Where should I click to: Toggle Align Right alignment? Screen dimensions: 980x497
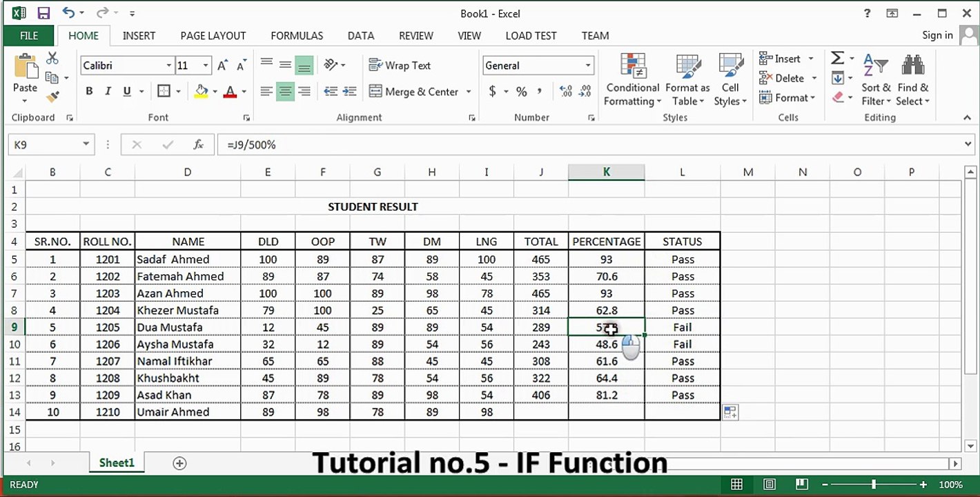pos(304,91)
